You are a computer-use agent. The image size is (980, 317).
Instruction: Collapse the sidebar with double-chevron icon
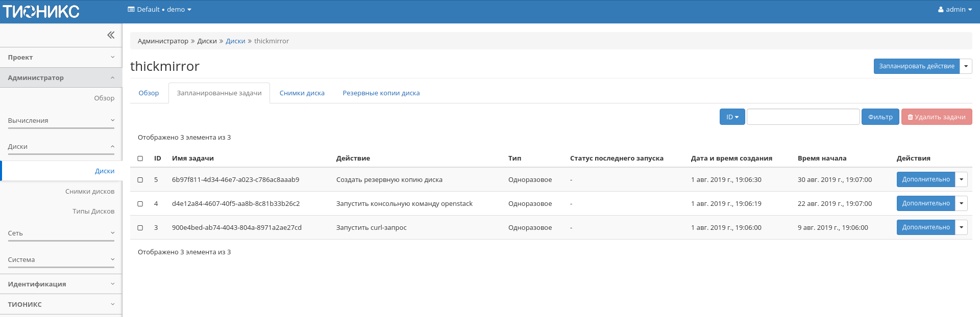pos(111,35)
